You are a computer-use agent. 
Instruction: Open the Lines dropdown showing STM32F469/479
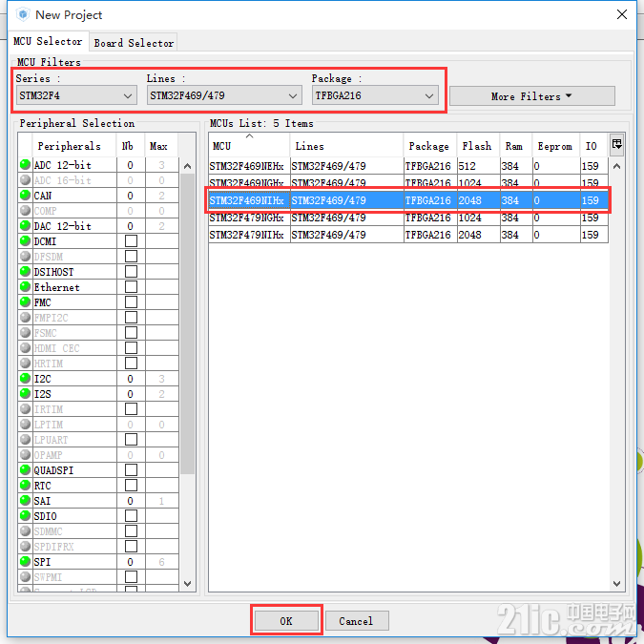pos(224,95)
